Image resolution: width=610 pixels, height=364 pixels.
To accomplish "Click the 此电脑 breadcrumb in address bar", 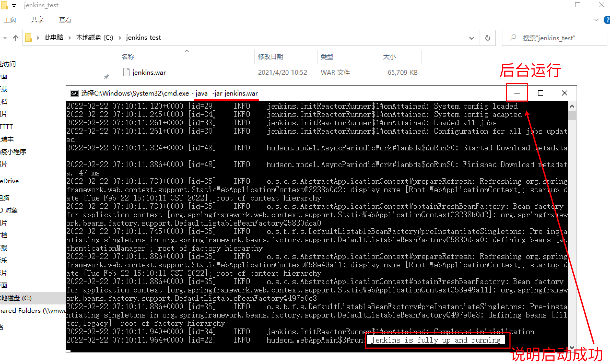I will click(x=54, y=38).
